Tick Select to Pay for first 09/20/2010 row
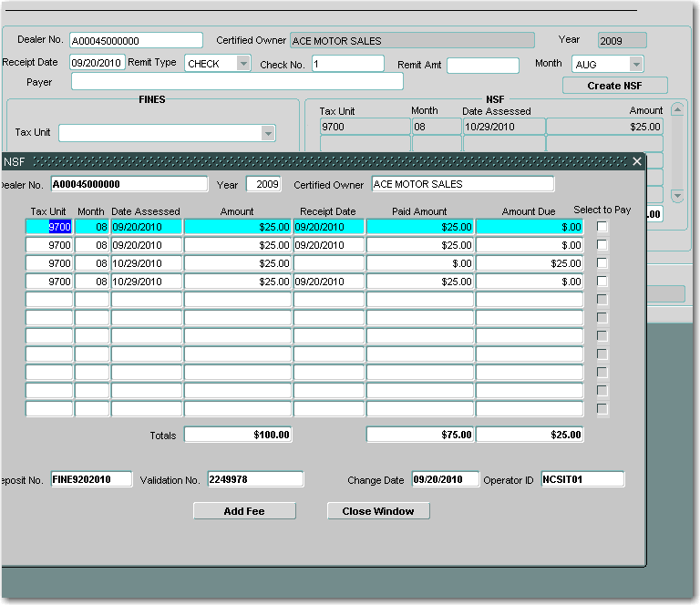The height and width of the screenshot is (605, 700). [x=602, y=227]
